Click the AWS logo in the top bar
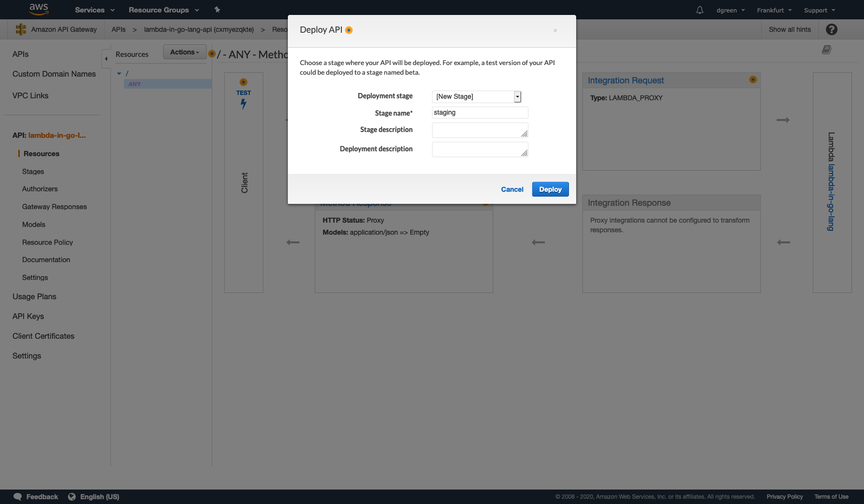This screenshot has width=864, height=504. pos(39,9)
